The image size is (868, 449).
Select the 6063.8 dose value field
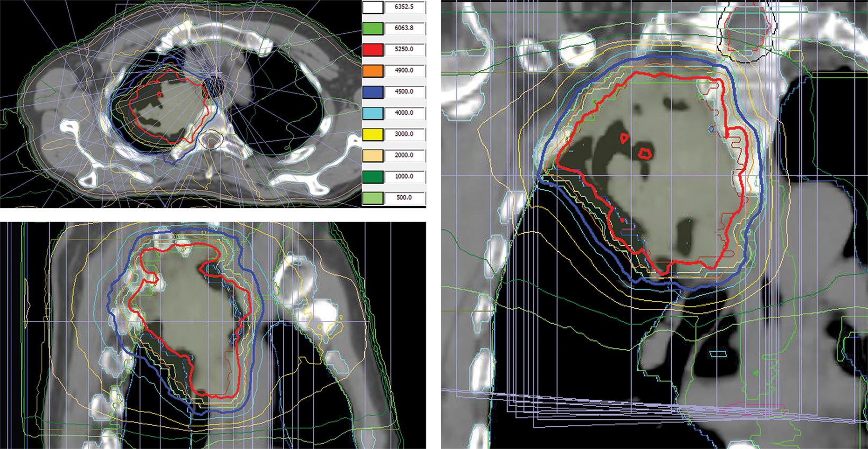point(404,28)
